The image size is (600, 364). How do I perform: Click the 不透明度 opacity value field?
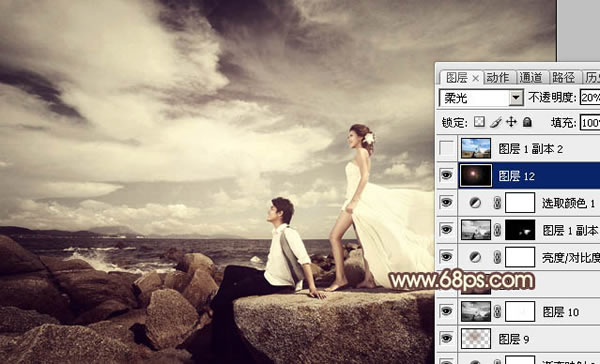tap(590, 98)
